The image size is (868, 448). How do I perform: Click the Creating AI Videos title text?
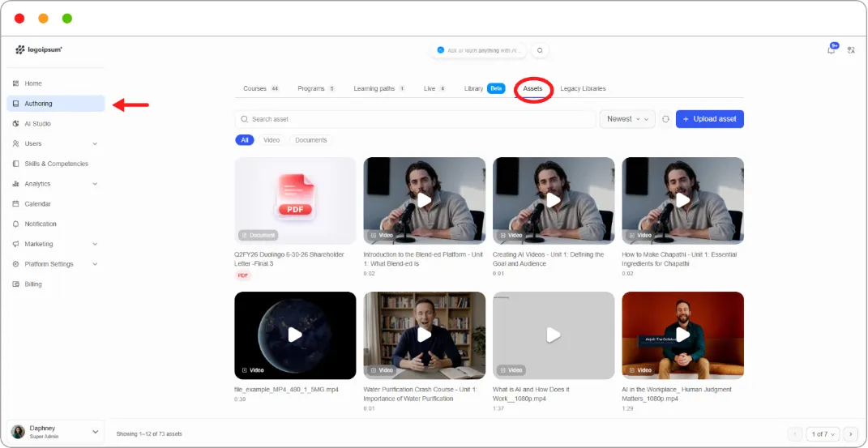click(x=548, y=259)
